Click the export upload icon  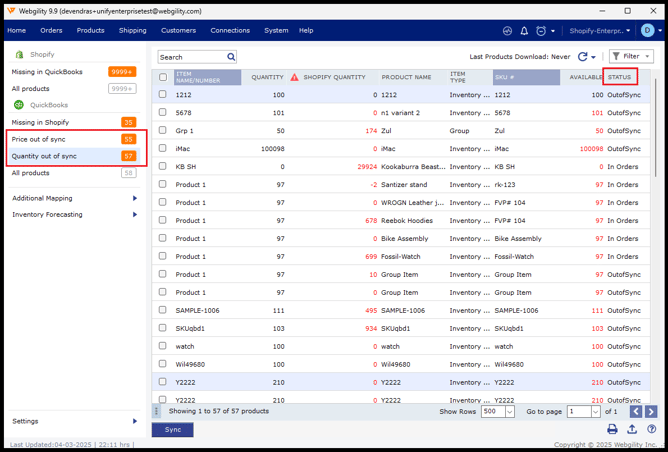tap(632, 429)
